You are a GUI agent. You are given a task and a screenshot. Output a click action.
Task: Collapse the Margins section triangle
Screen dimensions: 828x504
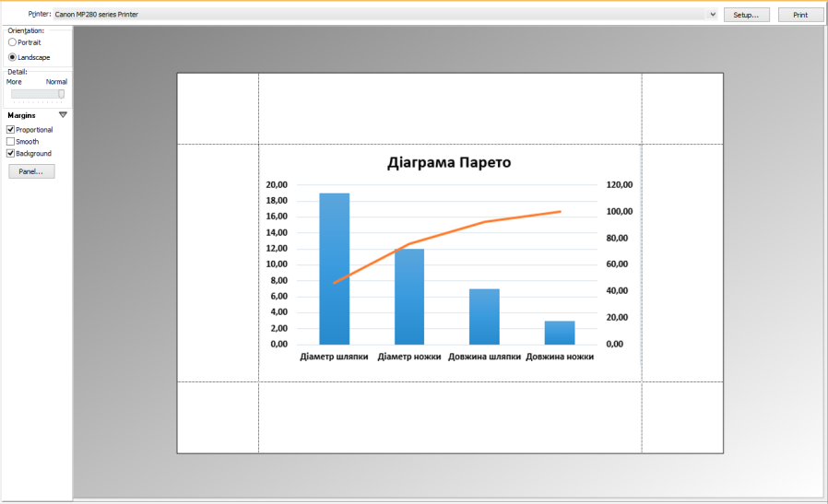[x=63, y=114]
